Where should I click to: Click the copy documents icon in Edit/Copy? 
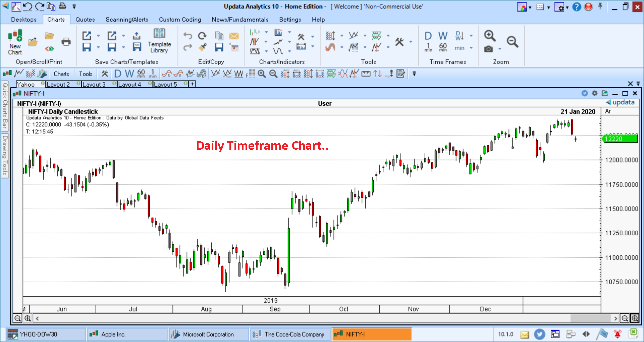pyautogui.click(x=219, y=36)
